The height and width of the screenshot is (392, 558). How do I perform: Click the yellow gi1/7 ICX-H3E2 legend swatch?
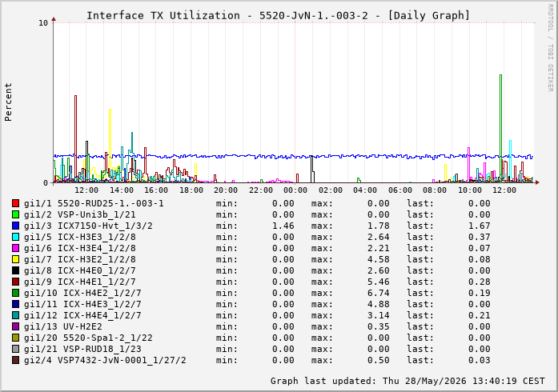(x=15, y=259)
